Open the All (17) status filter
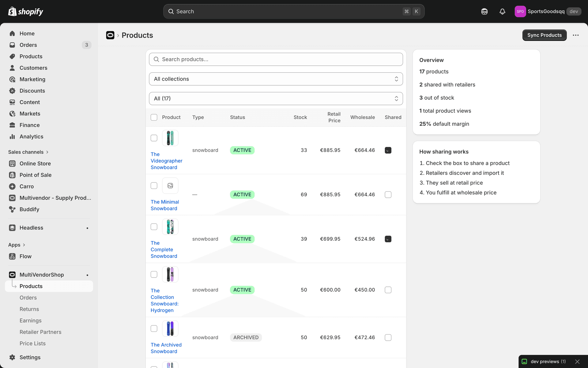 tap(276, 98)
